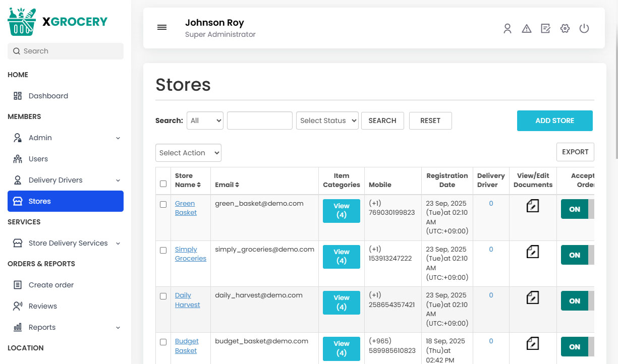Open the Select Action dropdown
The height and width of the screenshot is (364, 618).
coord(188,153)
